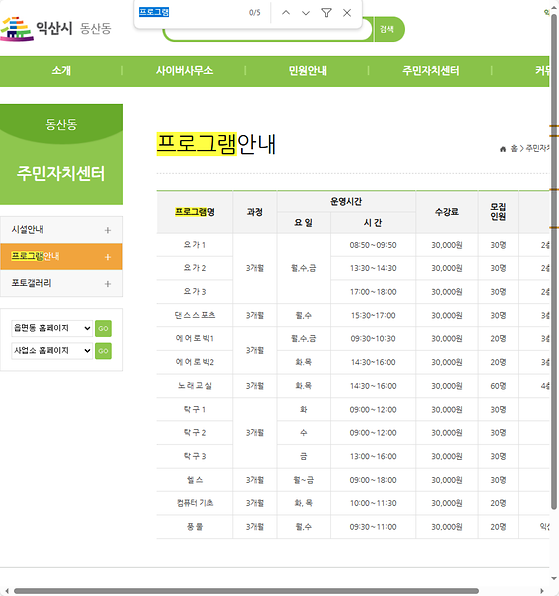The width and height of the screenshot is (559, 596).
Task: Click the 풍물 program cell
Action: tap(195, 527)
